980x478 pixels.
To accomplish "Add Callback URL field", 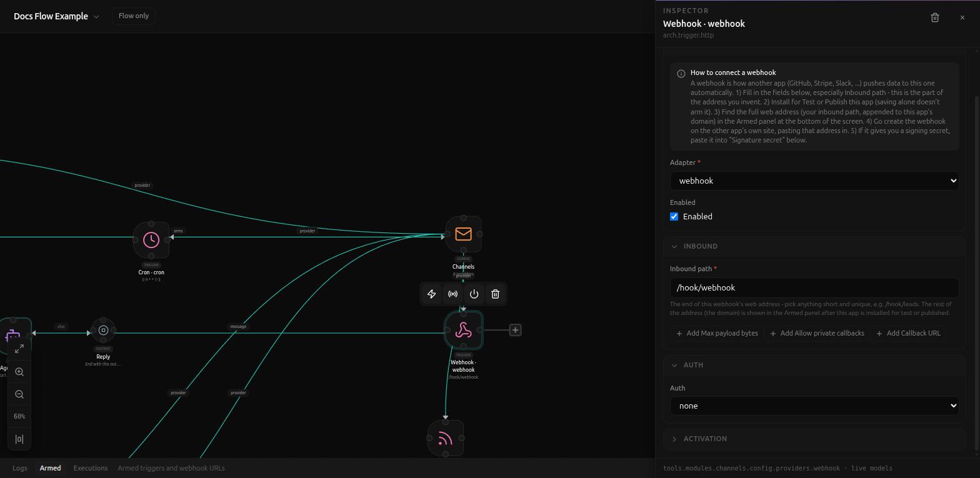I will tap(908, 334).
